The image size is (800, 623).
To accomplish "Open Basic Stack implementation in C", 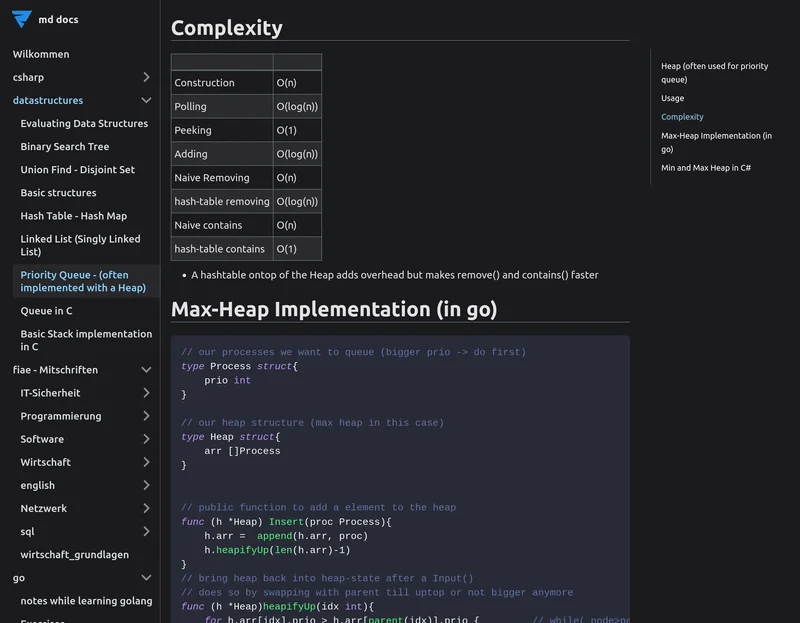I will (86, 340).
